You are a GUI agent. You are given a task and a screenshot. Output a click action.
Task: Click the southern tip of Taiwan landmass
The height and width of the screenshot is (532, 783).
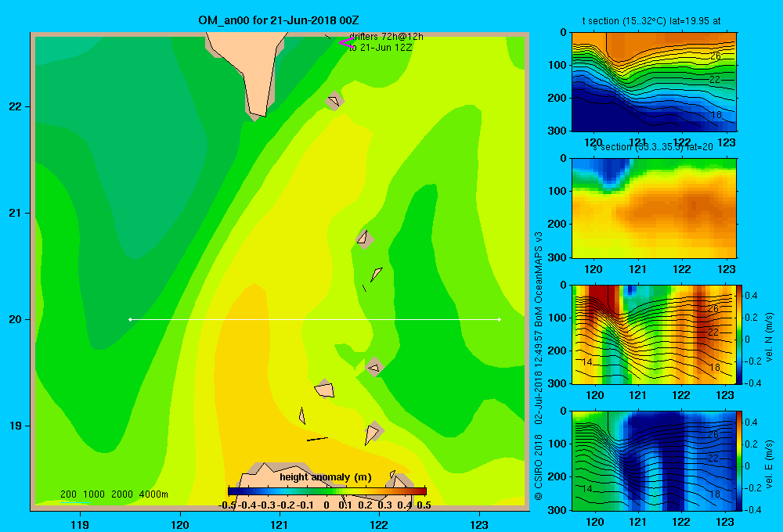pyautogui.click(x=257, y=117)
